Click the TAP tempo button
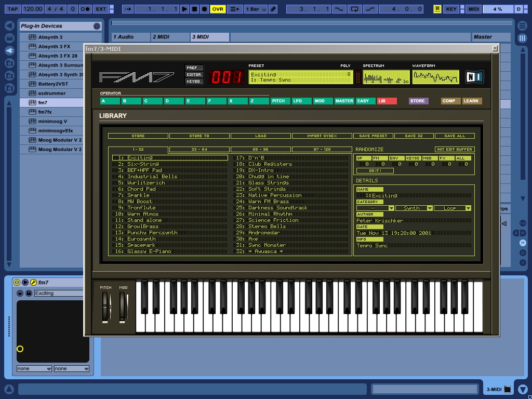The width and height of the screenshot is (532, 399). pos(13,9)
